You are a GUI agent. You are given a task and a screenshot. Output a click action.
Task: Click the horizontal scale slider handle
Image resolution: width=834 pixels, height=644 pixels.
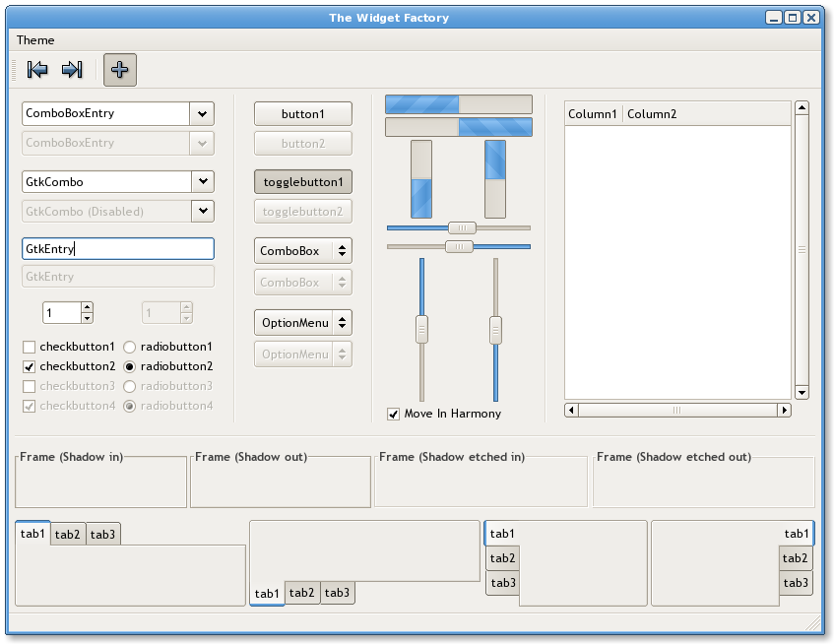pos(460,227)
